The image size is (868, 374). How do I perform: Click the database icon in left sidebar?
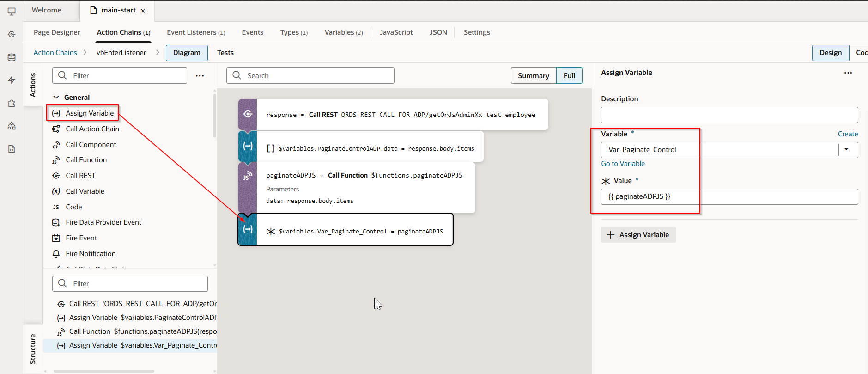(12, 57)
